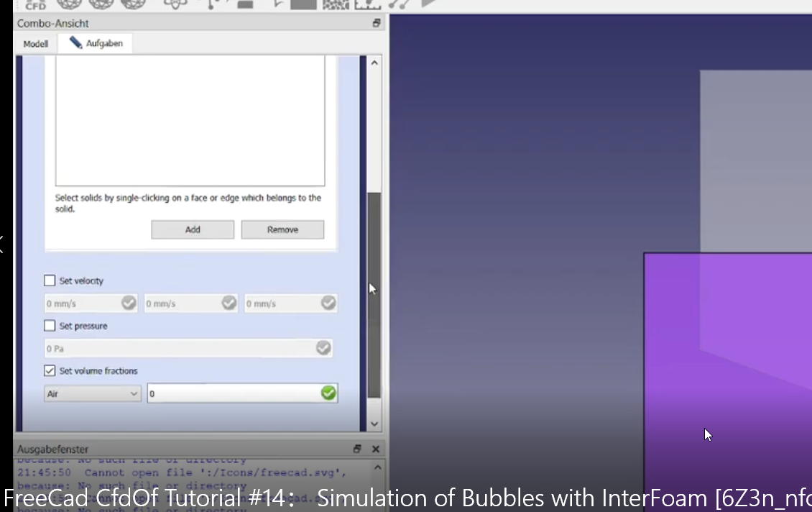The width and height of the screenshot is (812, 512).
Task: Enable the Set velocity checkbox
Action: click(x=50, y=280)
